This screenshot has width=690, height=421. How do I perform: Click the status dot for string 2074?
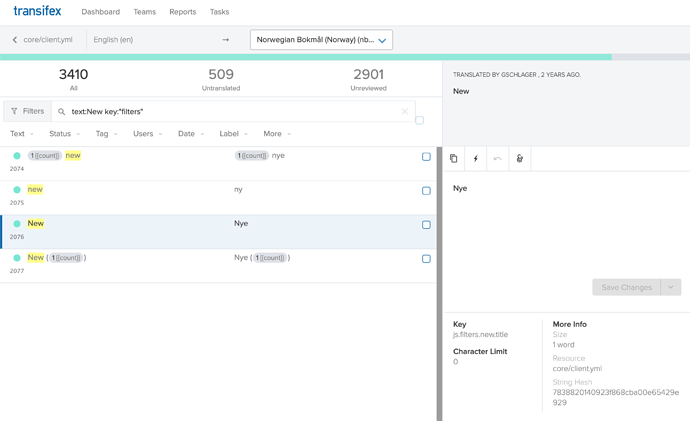(x=17, y=156)
